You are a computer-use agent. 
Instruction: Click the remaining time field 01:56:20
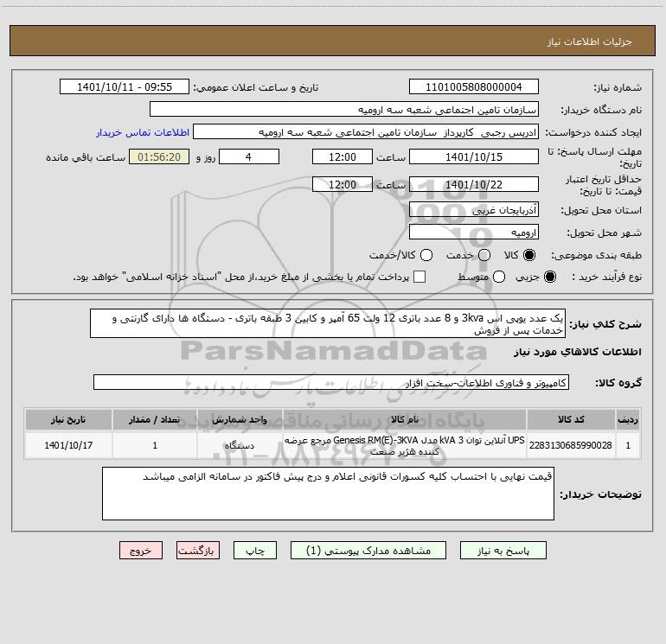click(x=159, y=156)
